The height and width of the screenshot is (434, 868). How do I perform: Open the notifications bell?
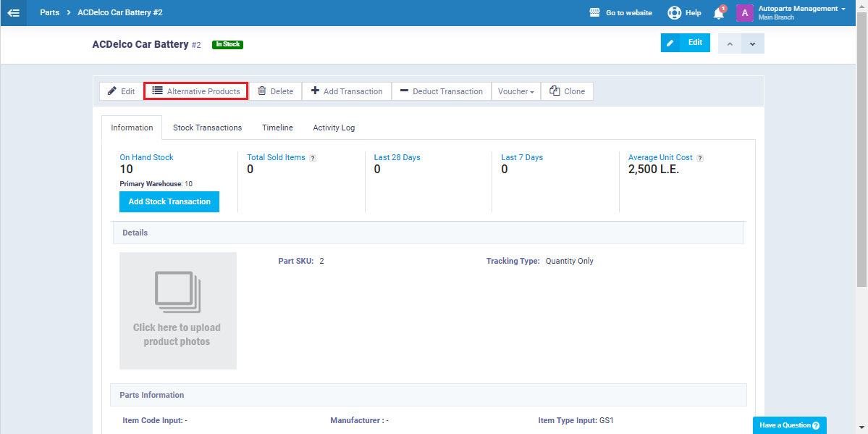coord(719,13)
